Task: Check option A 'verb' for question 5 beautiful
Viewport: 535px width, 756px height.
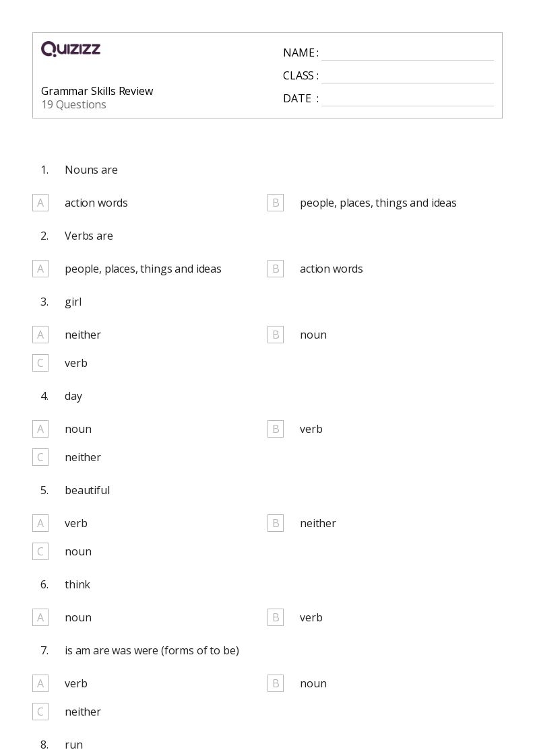Action: pyautogui.click(x=40, y=523)
